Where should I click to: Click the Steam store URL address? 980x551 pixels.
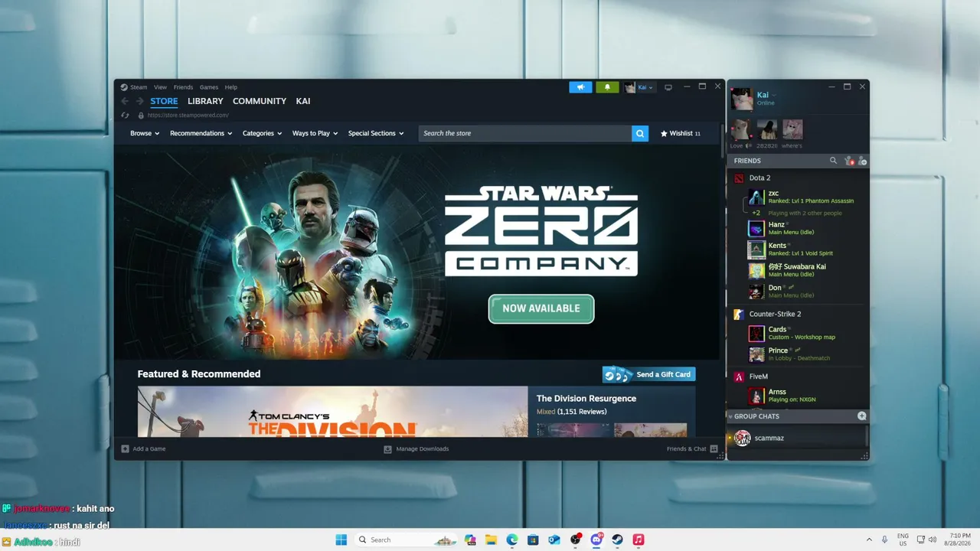(188, 116)
